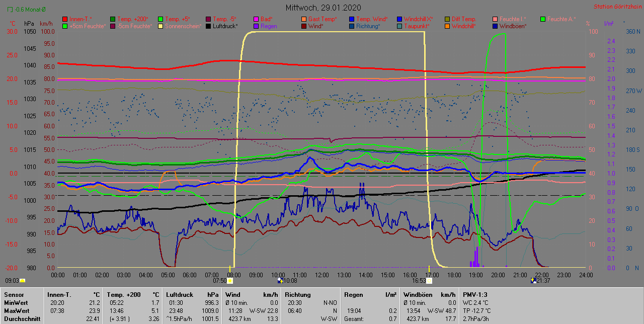Click the sunset marker icon at 16:53

tap(429, 281)
